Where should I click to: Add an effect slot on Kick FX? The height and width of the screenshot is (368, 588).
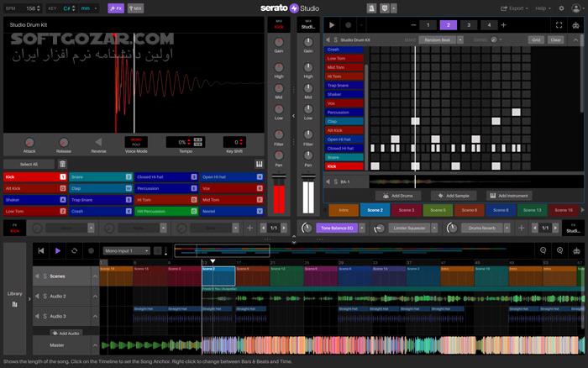point(249,228)
